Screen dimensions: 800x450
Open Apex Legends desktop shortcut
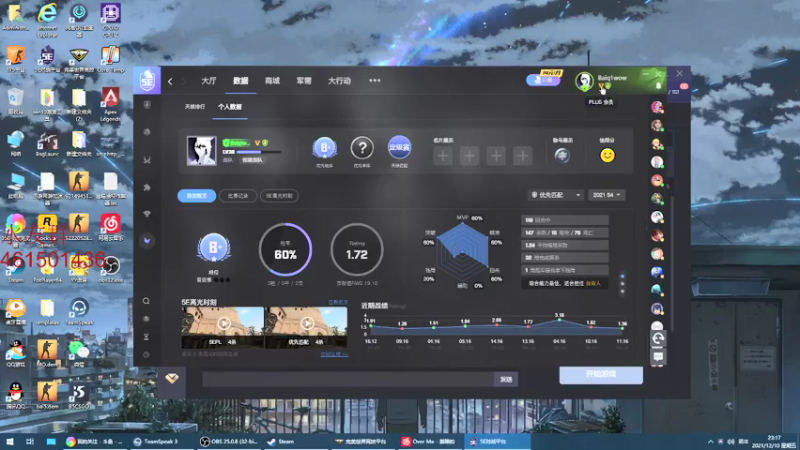[x=111, y=104]
